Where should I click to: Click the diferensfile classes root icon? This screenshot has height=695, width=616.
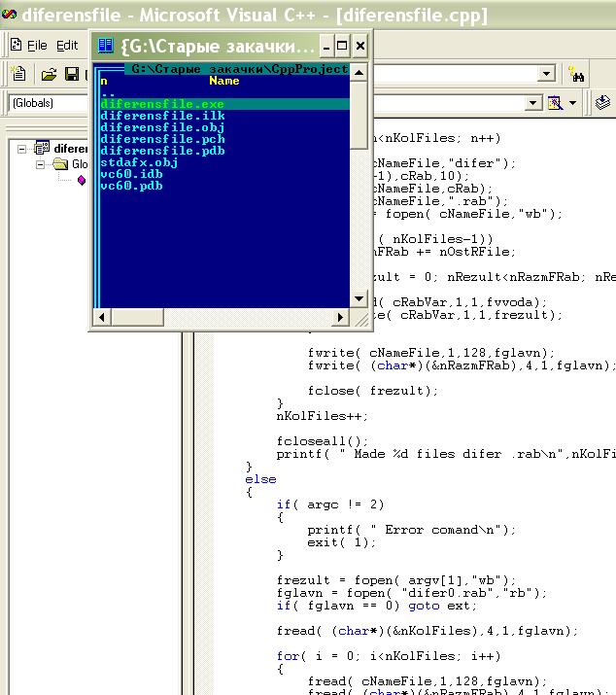(42, 149)
